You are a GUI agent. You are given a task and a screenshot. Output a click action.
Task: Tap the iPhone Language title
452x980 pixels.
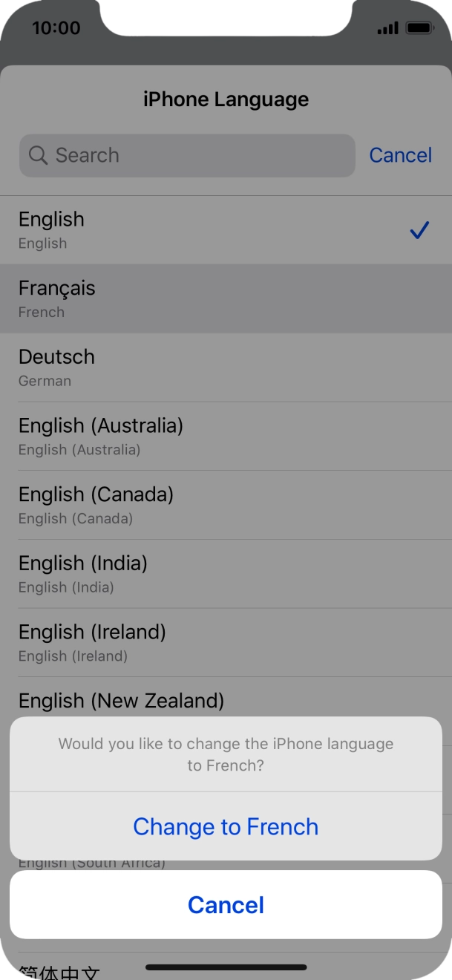[x=226, y=99]
